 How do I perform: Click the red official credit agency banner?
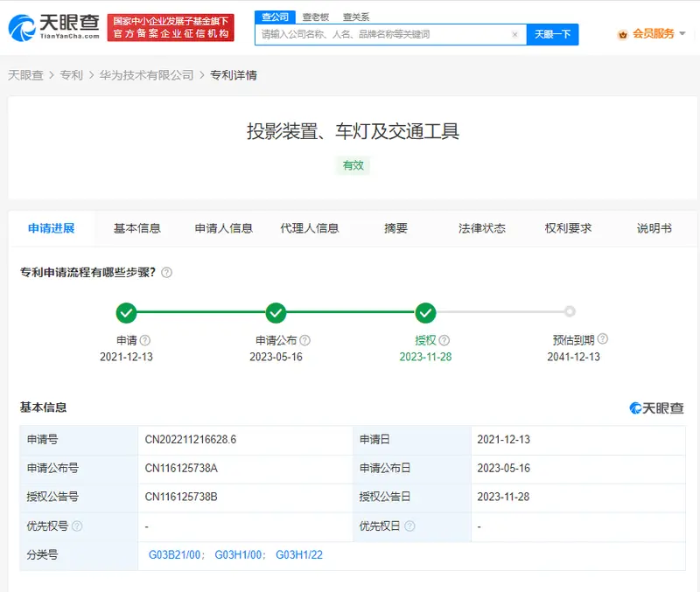point(171,27)
